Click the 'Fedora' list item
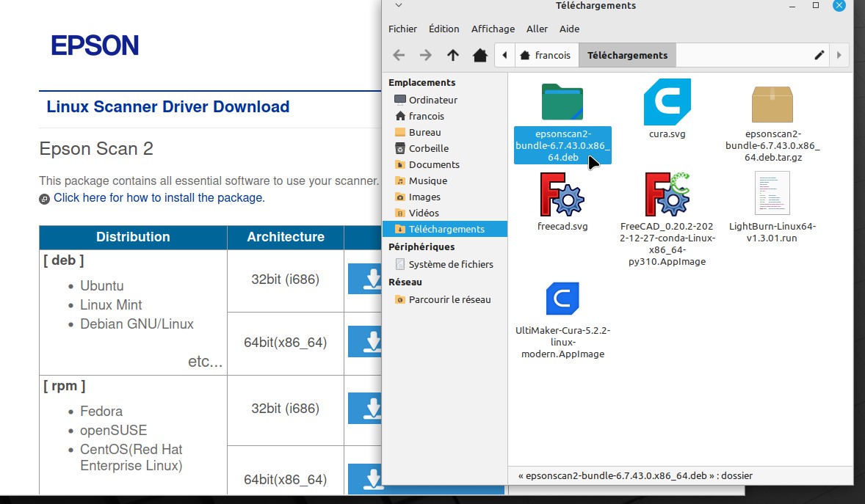This screenshot has height=504, width=865. (x=101, y=412)
